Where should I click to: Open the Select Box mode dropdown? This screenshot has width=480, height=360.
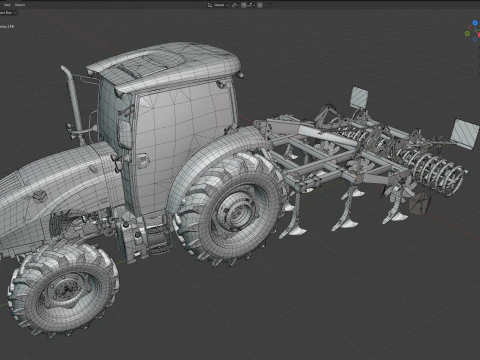click(x=7, y=13)
